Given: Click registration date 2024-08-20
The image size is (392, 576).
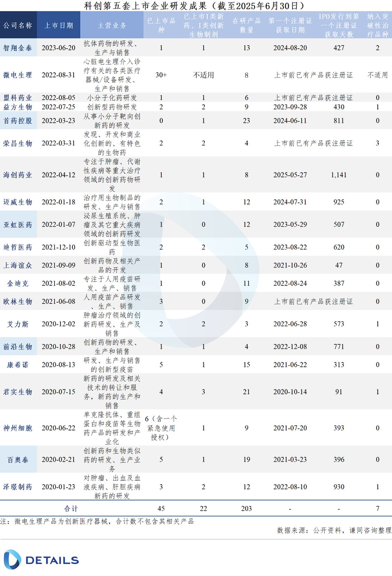Looking at the screenshot, I should tap(290, 48).
